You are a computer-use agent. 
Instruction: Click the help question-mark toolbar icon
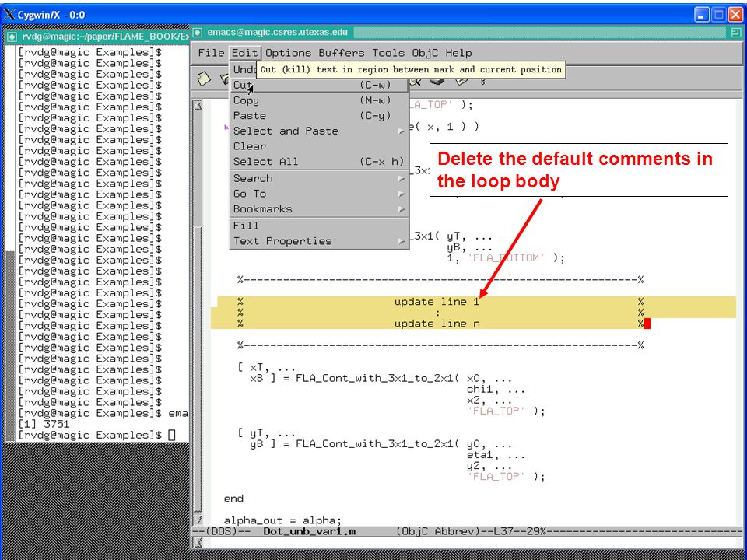[482, 81]
